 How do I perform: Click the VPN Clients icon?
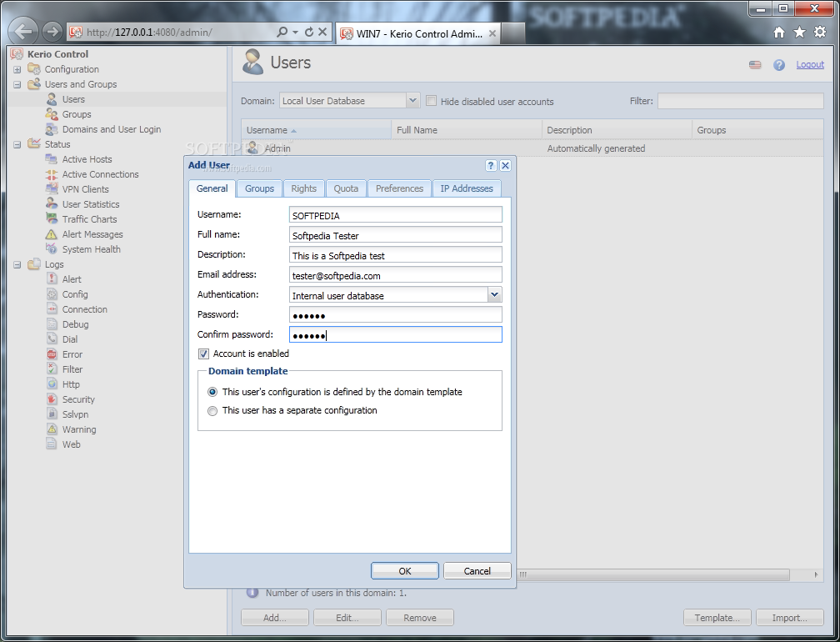[x=52, y=189]
